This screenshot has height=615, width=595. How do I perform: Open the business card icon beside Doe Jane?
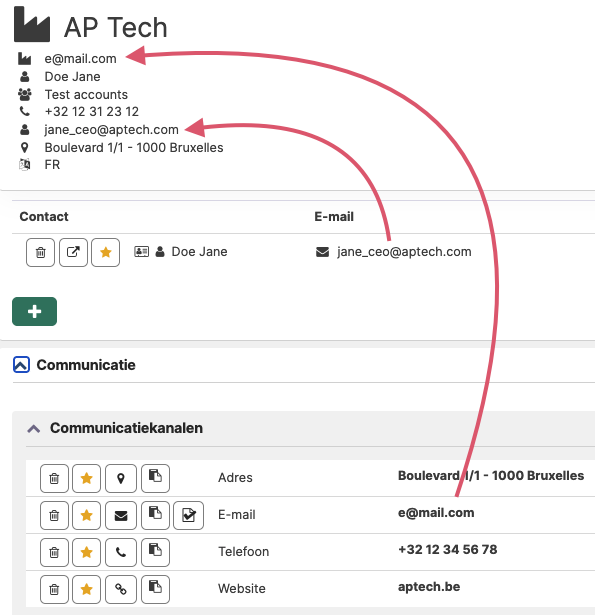(142, 251)
